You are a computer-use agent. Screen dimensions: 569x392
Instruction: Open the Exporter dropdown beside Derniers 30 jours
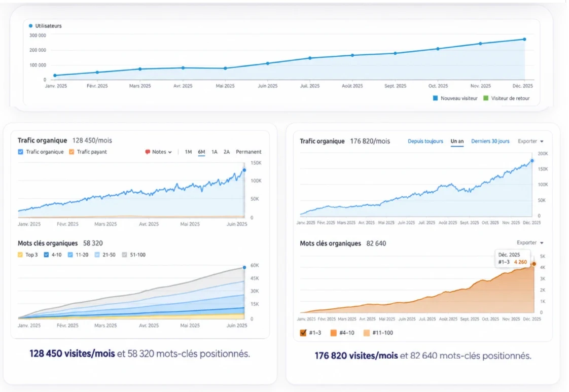[x=530, y=141]
